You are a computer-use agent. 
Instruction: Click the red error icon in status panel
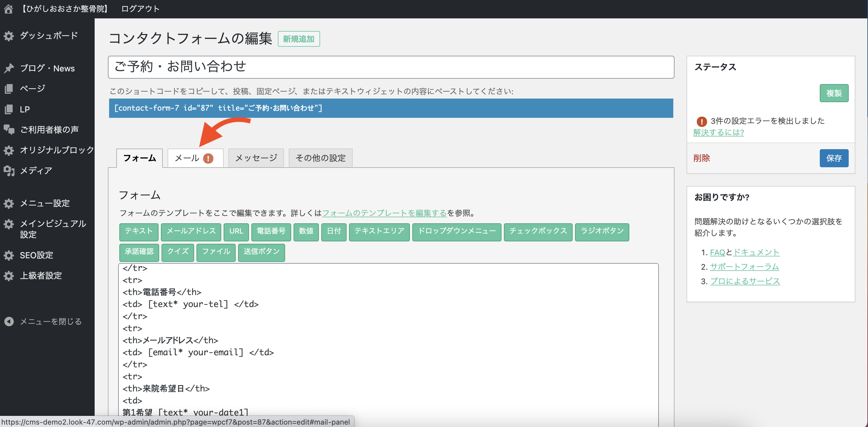point(702,121)
